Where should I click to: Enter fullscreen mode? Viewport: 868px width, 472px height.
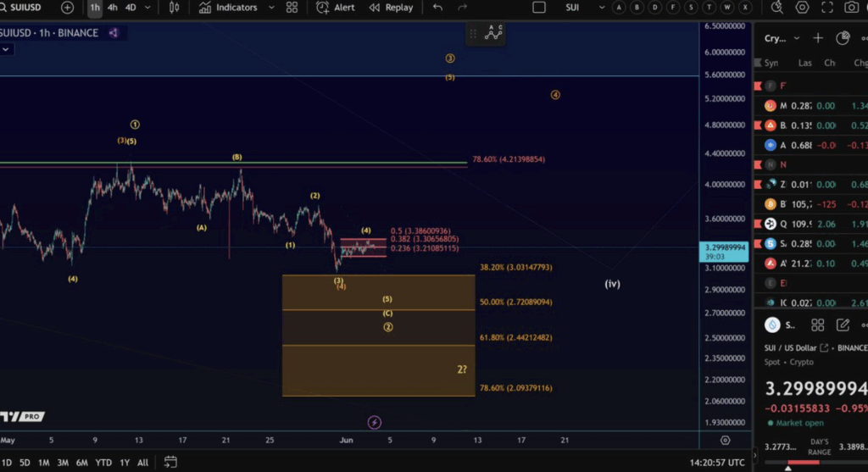point(827,7)
